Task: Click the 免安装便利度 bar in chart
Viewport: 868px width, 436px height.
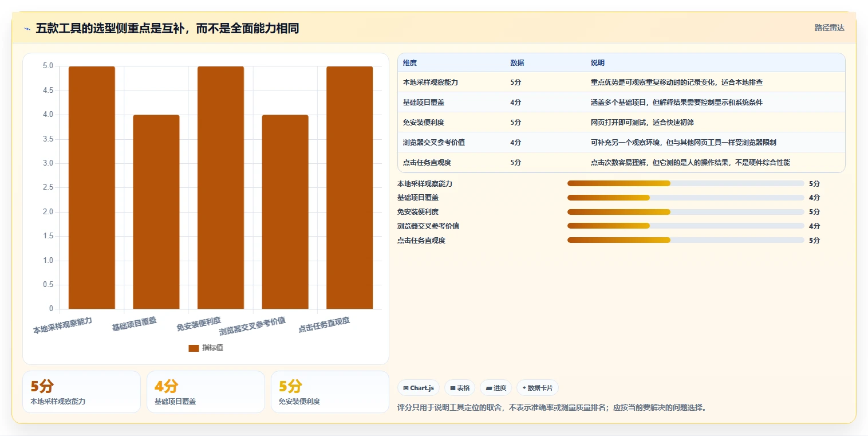Action: pos(220,188)
